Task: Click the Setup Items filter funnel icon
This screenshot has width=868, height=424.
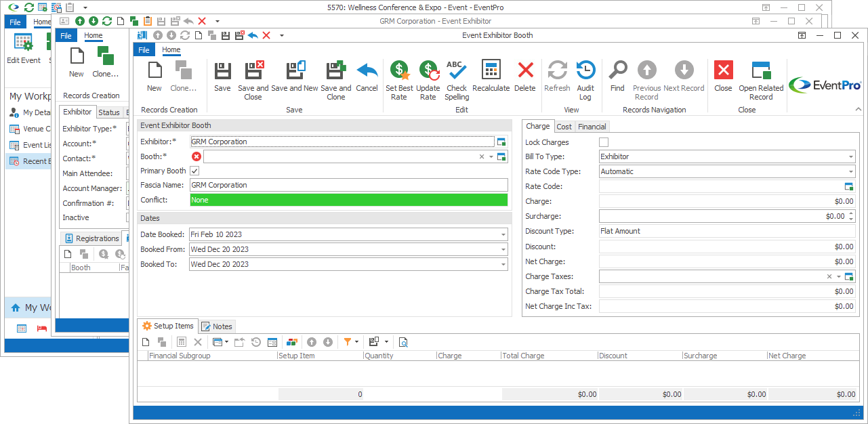Action: 347,342
